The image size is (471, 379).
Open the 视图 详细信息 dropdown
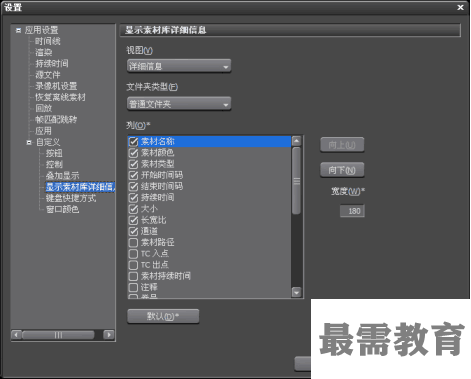click(179, 66)
